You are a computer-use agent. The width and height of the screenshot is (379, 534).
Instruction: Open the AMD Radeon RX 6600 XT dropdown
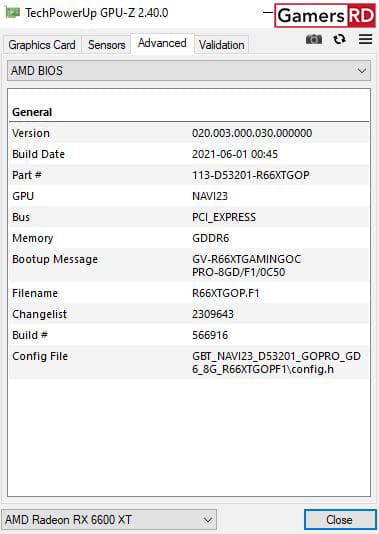(x=109, y=520)
